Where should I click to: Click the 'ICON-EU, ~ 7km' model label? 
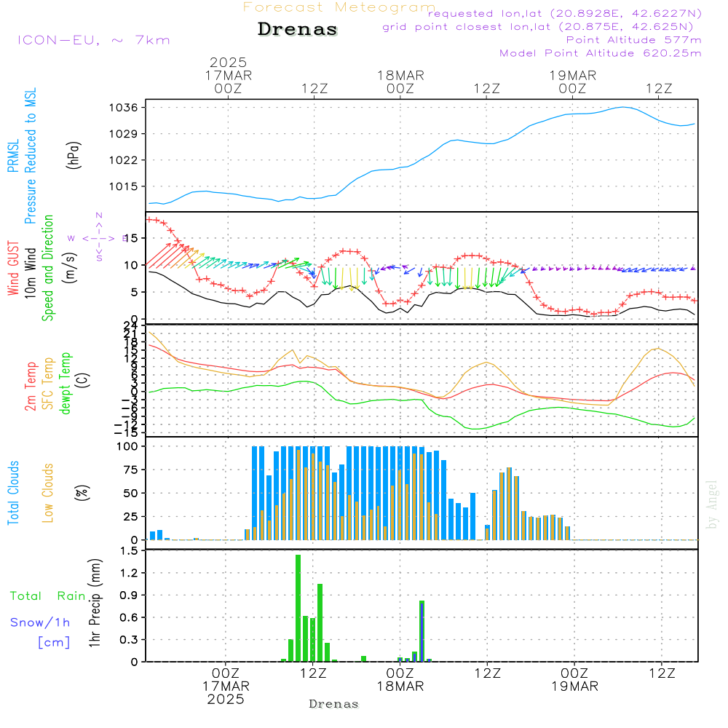pyautogui.click(x=94, y=40)
